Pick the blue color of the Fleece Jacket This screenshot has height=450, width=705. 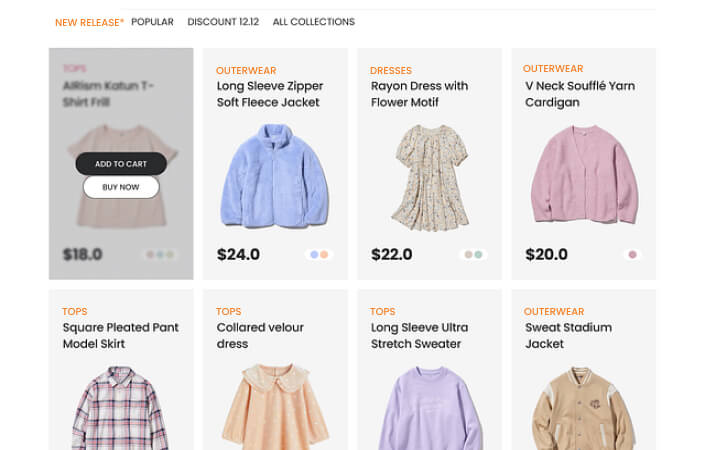[x=314, y=255]
